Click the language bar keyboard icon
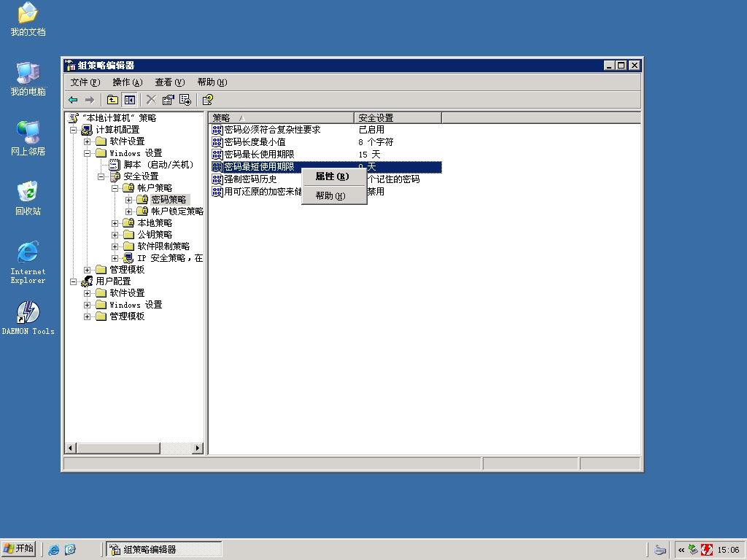 coord(659,550)
